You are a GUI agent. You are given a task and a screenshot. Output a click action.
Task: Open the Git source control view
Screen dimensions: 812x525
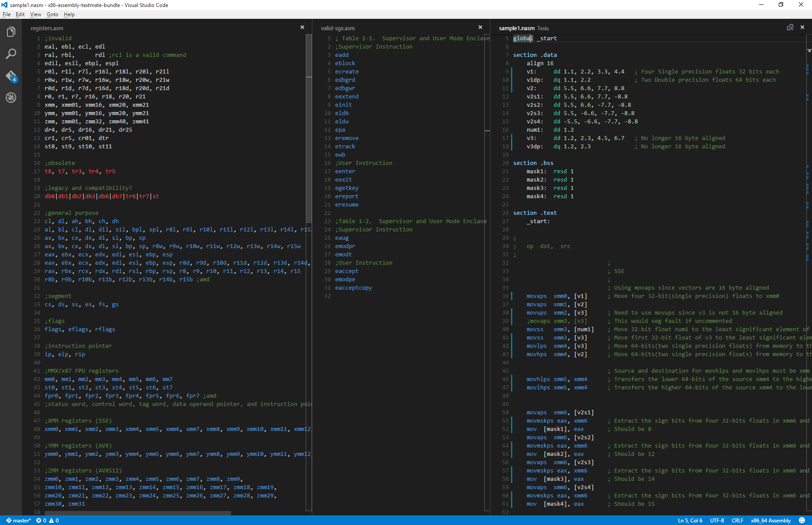[11, 76]
